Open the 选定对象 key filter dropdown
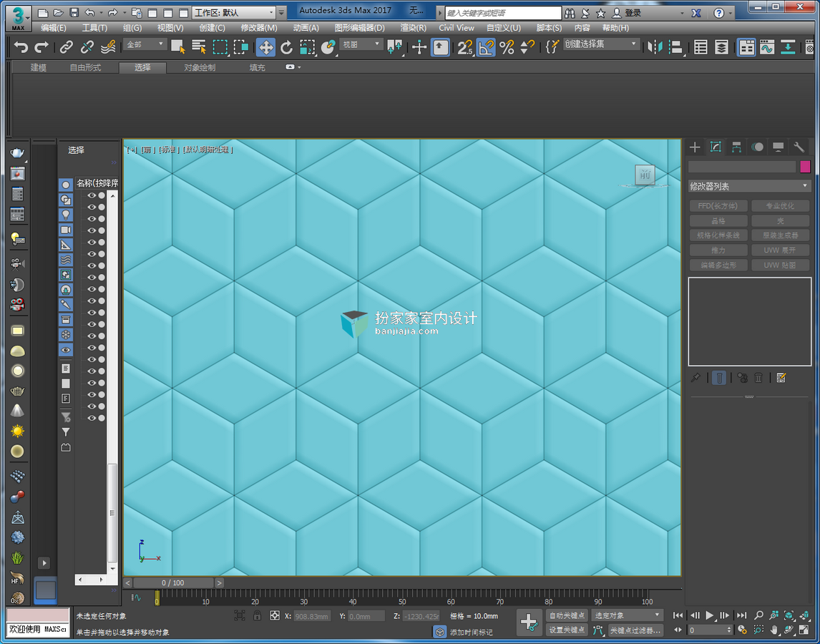This screenshot has width=820, height=644. pyautogui.click(x=627, y=616)
